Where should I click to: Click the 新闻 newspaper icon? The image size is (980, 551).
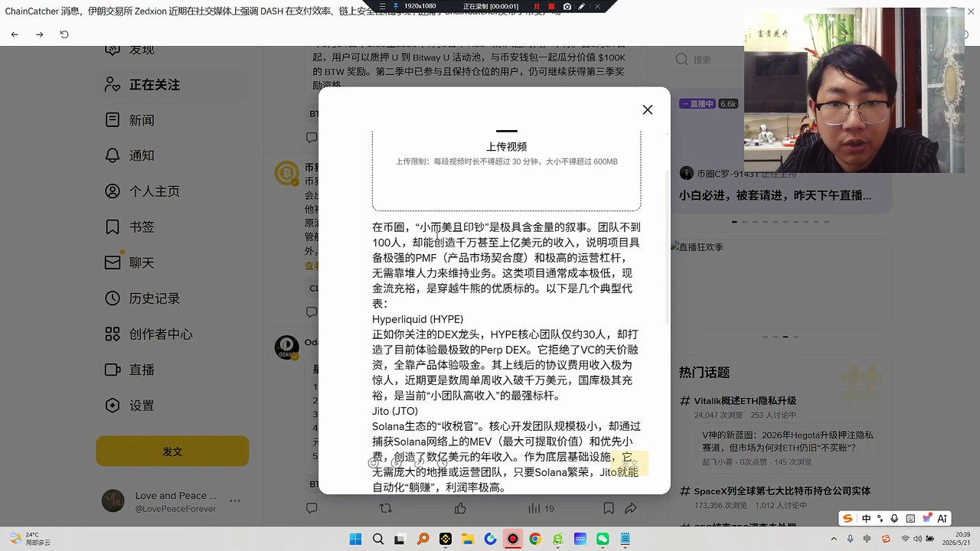coord(113,120)
